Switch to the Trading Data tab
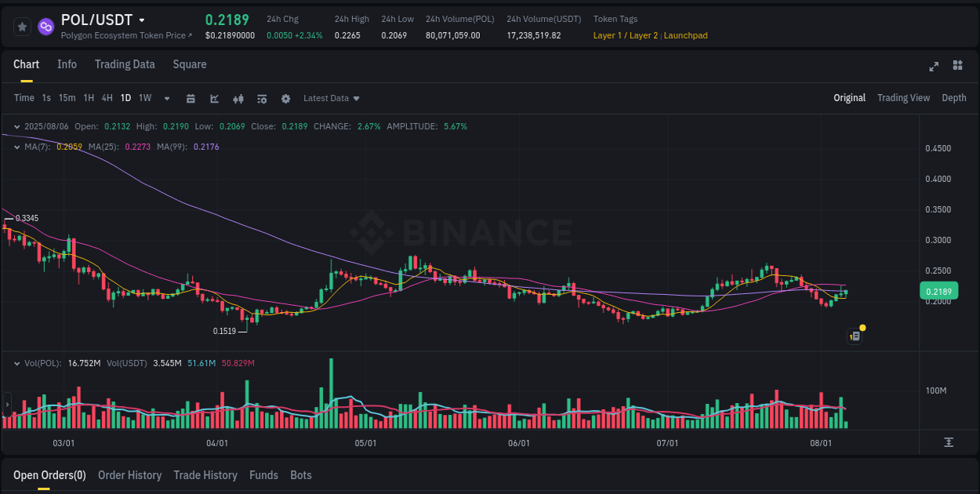 click(125, 64)
